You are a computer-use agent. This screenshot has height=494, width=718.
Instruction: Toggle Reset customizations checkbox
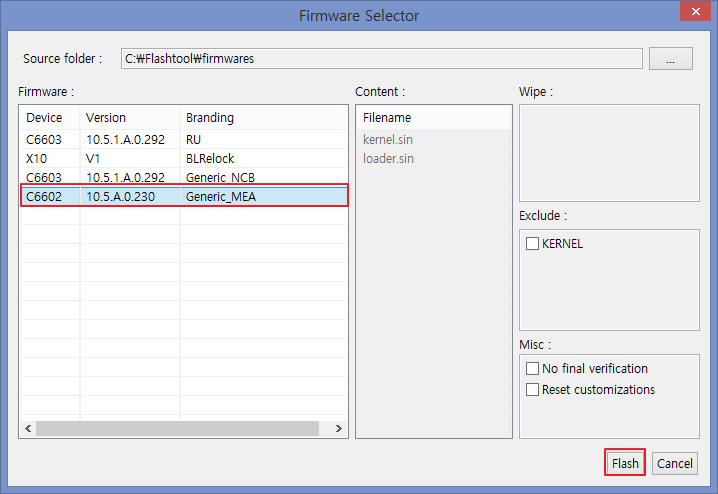532,390
